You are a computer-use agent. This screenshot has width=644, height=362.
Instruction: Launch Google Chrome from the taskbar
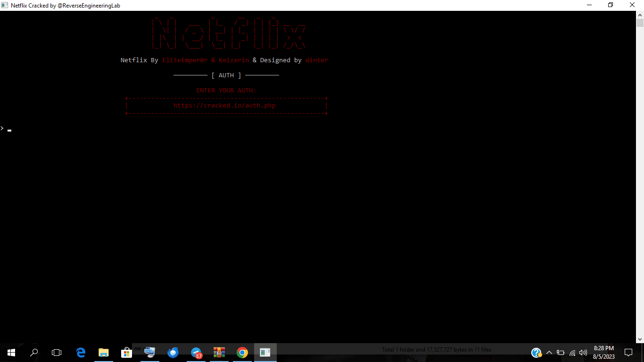click(242, 352)
